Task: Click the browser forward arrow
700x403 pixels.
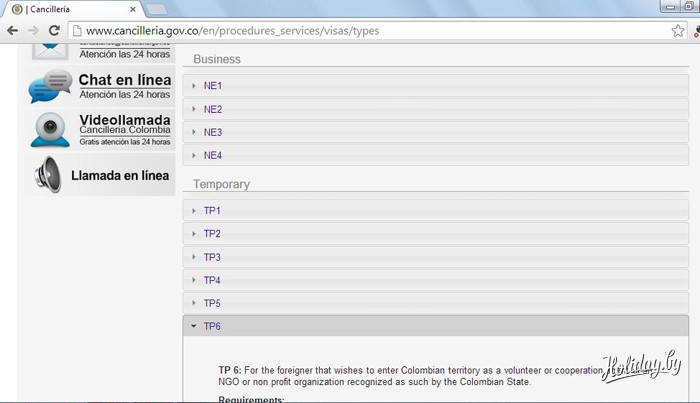Action: [x=34, y=31]
